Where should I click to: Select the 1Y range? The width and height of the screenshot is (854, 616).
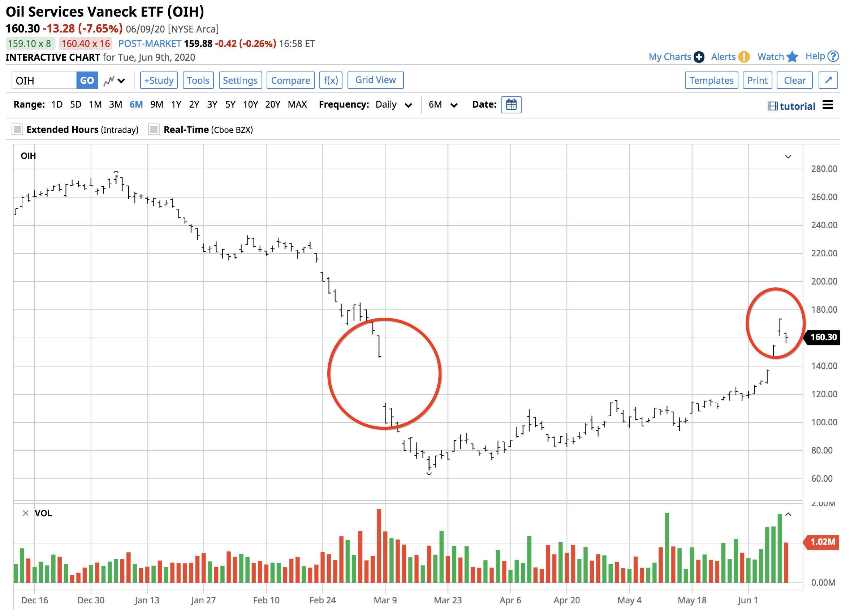point(176,105)
